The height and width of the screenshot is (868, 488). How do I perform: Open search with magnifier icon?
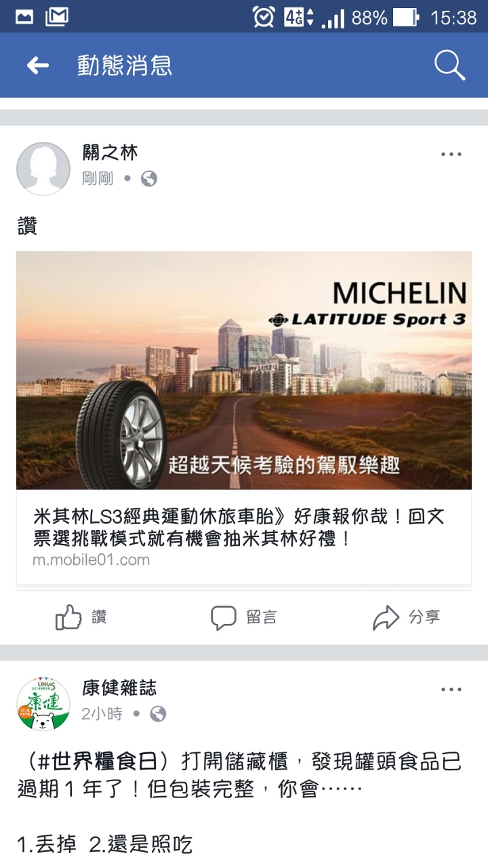[x=449, y=65]
